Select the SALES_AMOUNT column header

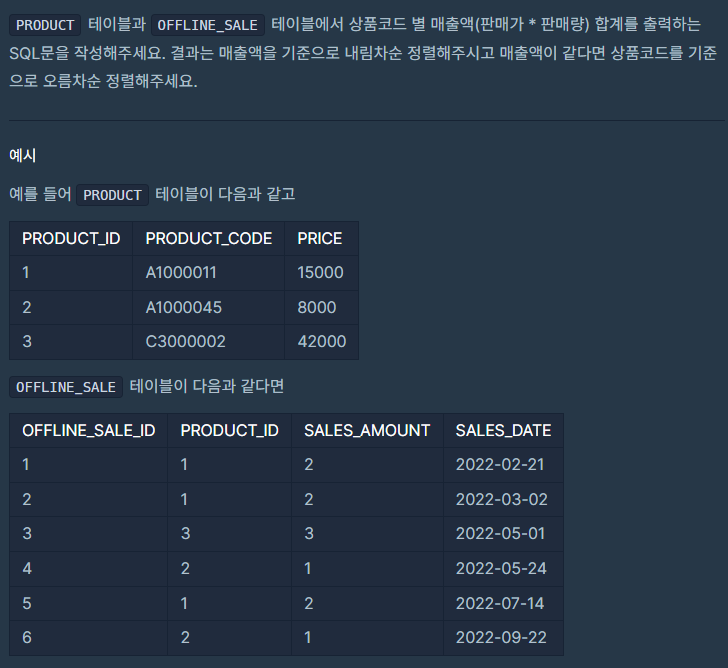pos(367,431)
